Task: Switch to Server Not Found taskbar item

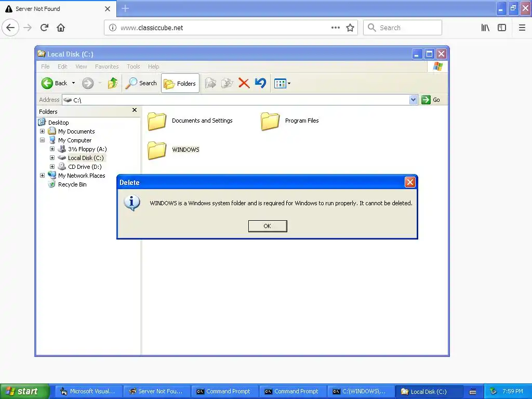Action: (156, 392)
